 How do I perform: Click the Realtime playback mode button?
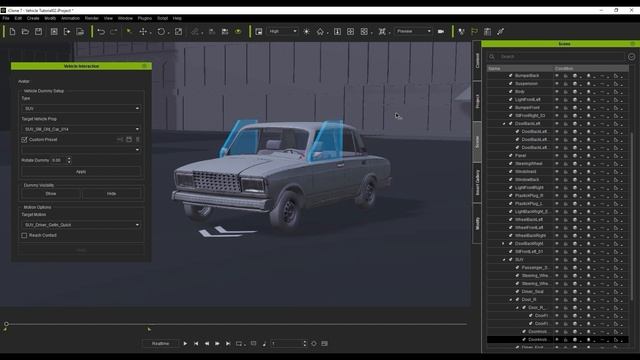tap(160, 344)
